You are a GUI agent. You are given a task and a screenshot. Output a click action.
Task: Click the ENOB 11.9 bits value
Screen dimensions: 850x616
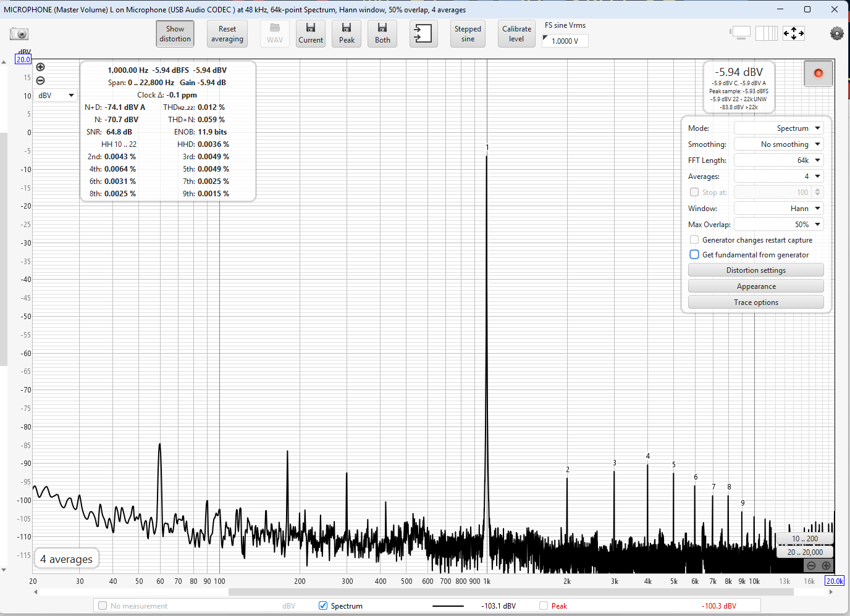(x=212, y=132)
